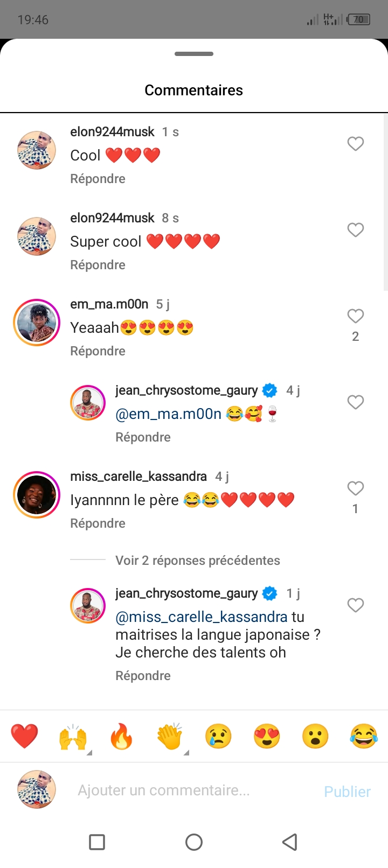This screenshot has height=868, width=388.
Task: Expand "Voir 2 réponses précédentes"
Action: coord(197,561)
